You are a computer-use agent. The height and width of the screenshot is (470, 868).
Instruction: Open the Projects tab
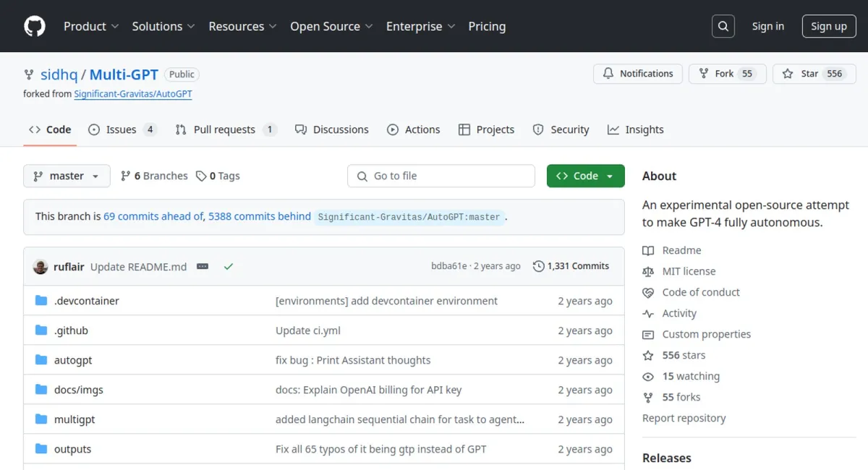coord(487,129)
